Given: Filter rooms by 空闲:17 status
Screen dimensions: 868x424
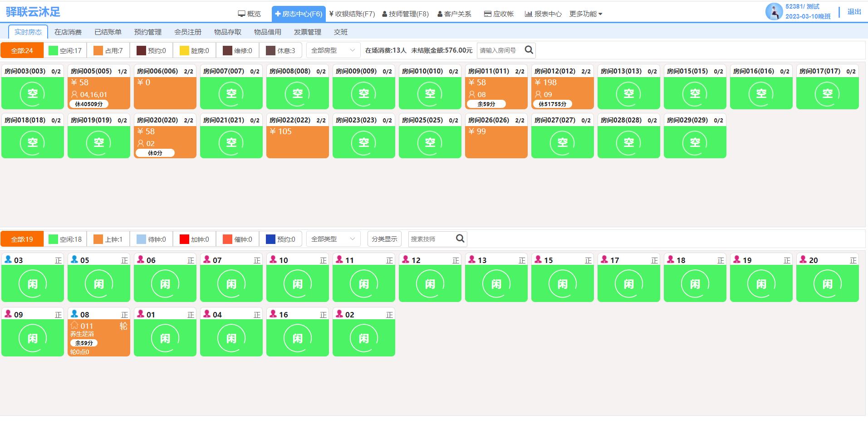Looking at the screenshot, I should click(x=65, y=50).
